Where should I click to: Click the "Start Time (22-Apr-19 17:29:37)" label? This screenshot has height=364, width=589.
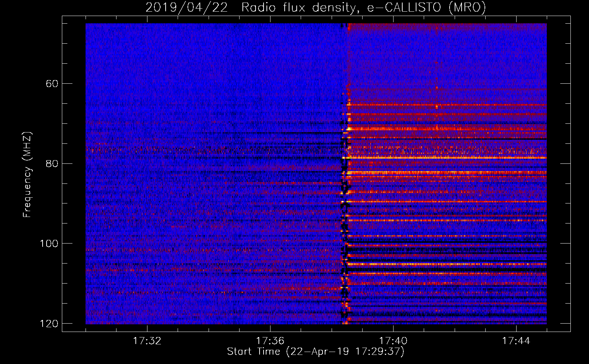point(316,352)
